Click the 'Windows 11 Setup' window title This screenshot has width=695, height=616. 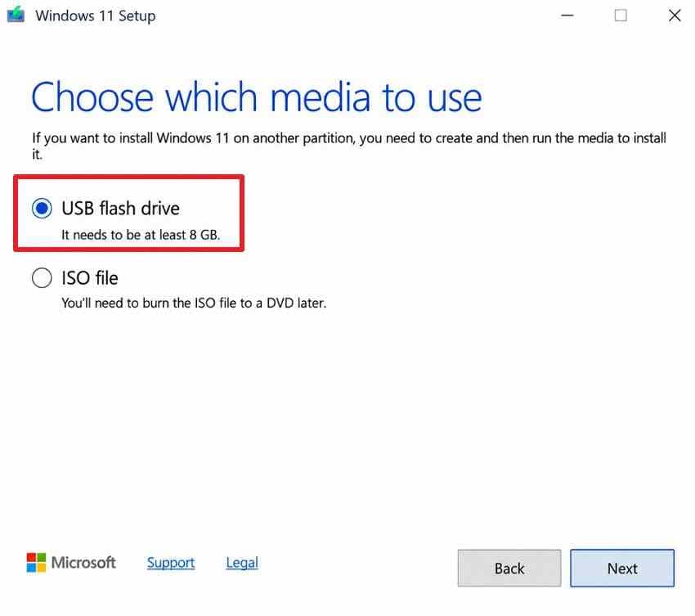96,16
